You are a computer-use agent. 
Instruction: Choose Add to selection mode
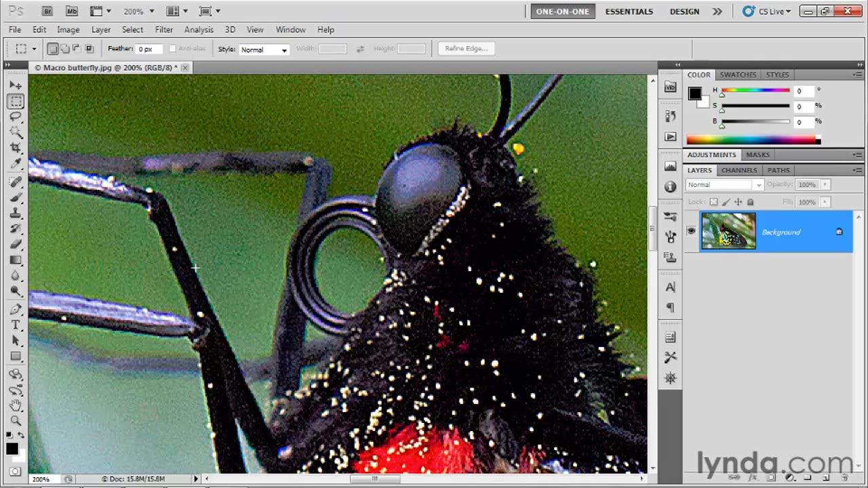coord(65,49)
